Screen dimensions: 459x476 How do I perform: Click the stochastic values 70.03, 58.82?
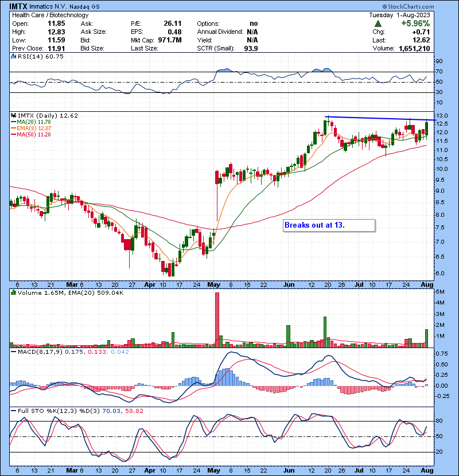(x=123, y=411)
